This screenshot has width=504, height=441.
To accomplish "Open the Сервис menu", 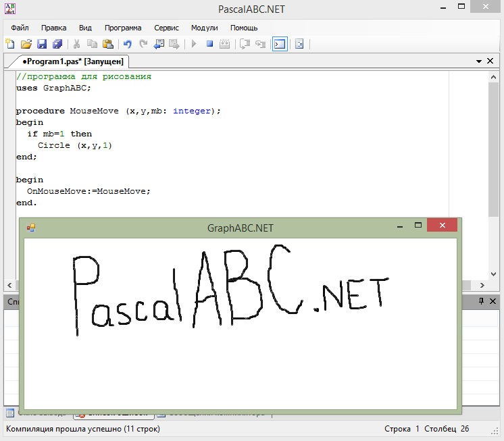I will click(166, 28).
